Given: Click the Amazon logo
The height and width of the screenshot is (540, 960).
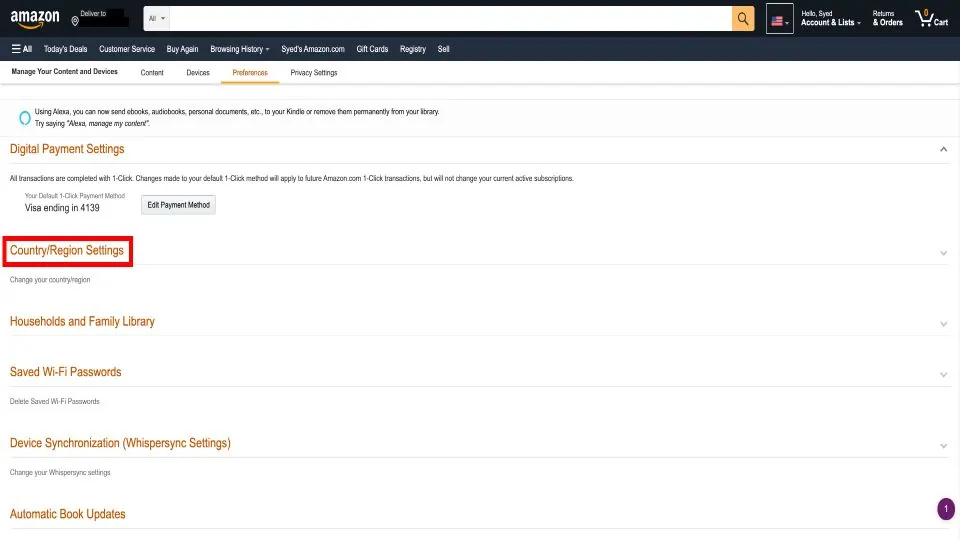Looking at the screenshot, I should 35,19.
